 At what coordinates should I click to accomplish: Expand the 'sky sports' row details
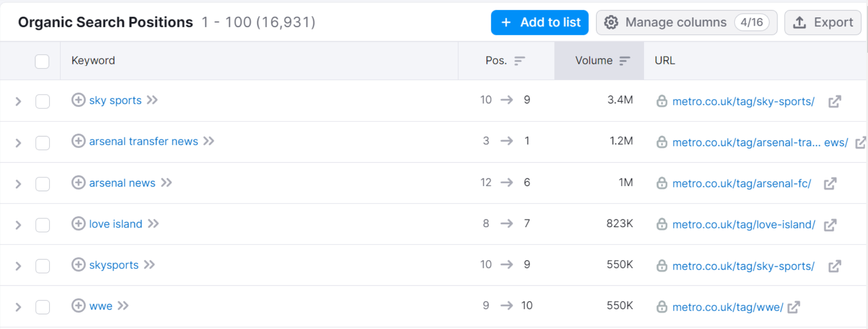click(18, 101)
